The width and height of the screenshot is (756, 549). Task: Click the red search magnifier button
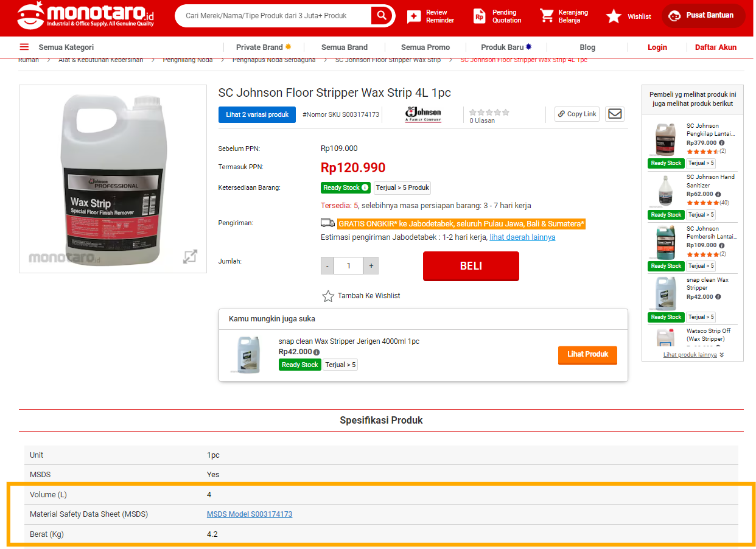382,15
